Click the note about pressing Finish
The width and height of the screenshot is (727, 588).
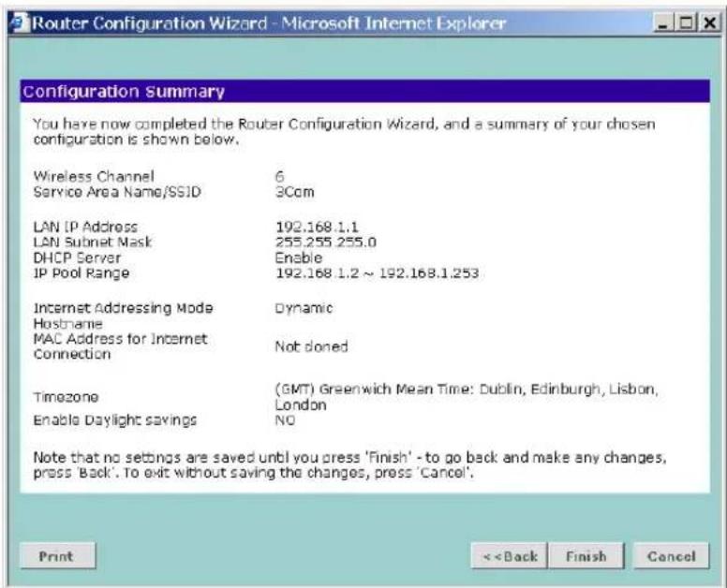349,464
